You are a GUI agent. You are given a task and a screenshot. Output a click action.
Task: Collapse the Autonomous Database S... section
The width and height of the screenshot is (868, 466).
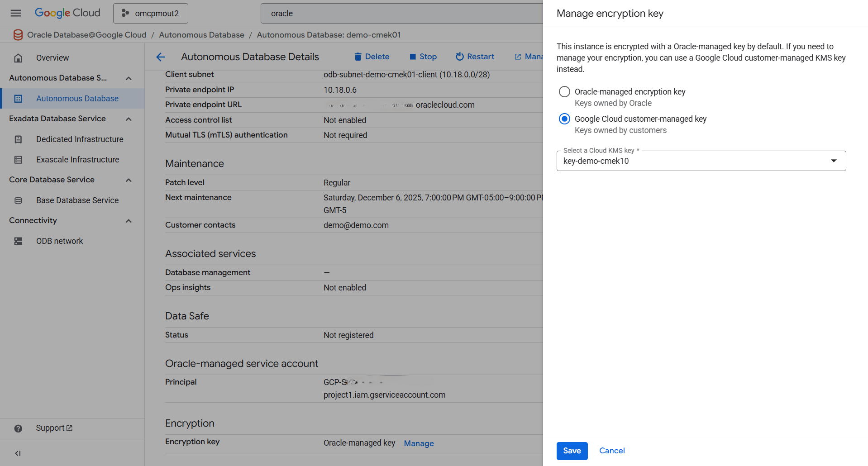point(129,78)
